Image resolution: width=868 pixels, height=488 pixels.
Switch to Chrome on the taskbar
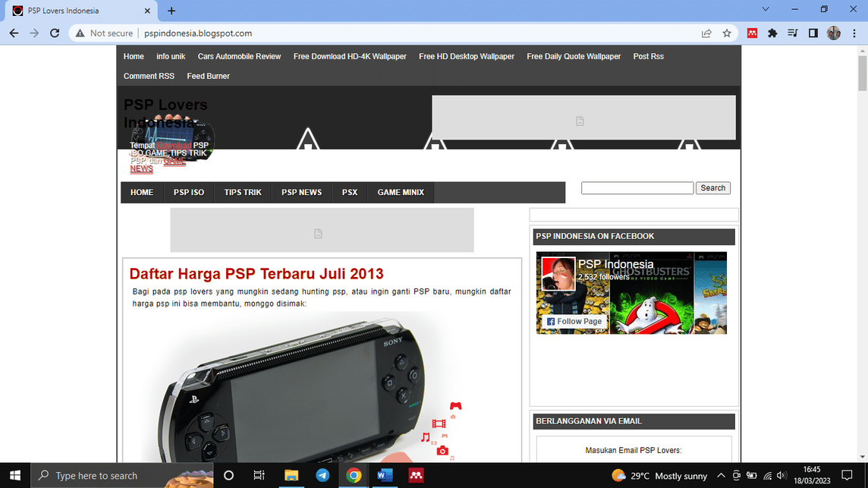point(354,475)
